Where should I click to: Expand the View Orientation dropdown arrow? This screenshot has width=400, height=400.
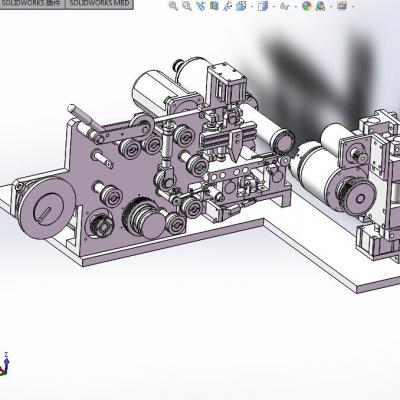(252, 6)
